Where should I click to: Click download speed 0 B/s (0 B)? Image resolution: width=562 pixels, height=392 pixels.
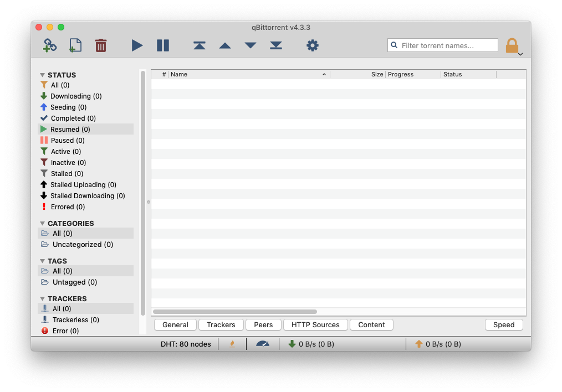[x=311, y=344]
